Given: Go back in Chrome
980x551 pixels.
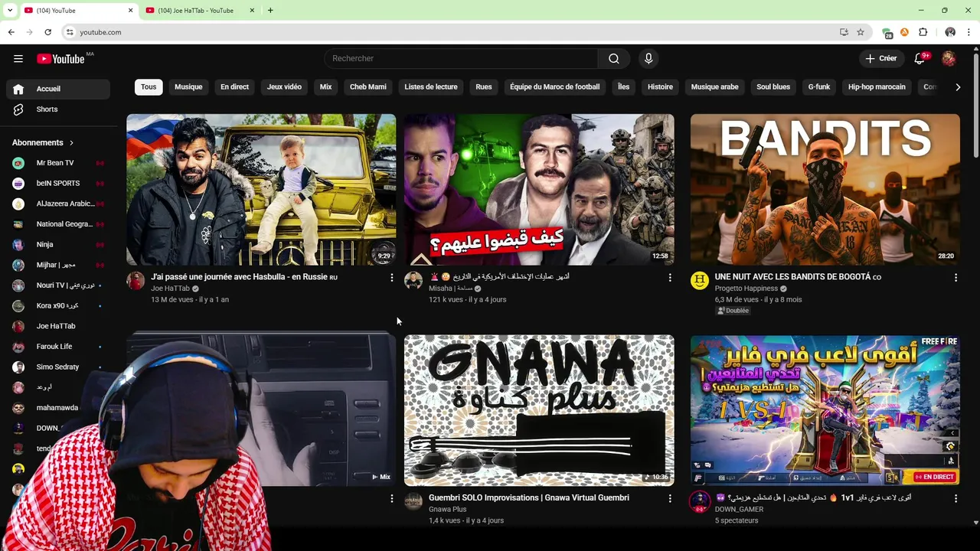Looking at the screenshot, I should (11, 32).
